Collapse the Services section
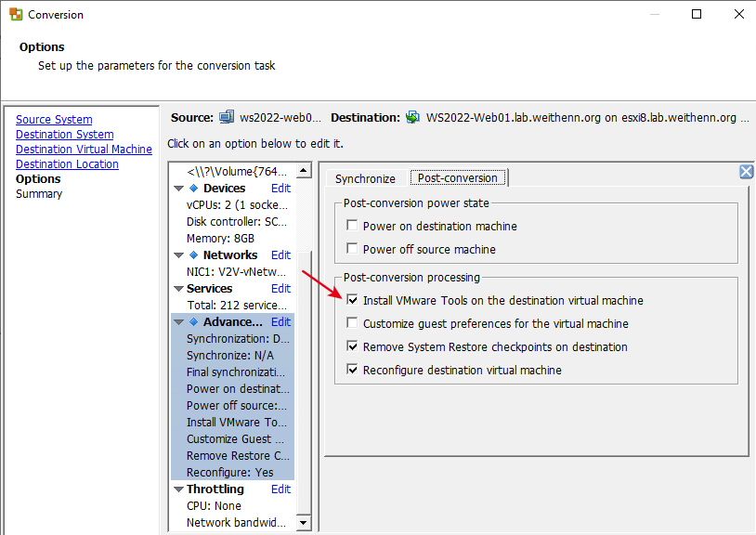 [179, 289]
